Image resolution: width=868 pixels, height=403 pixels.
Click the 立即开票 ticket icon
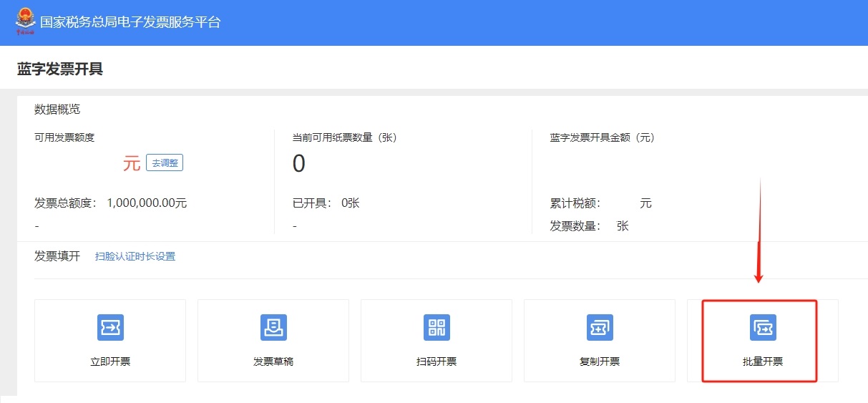coord(110,327)
